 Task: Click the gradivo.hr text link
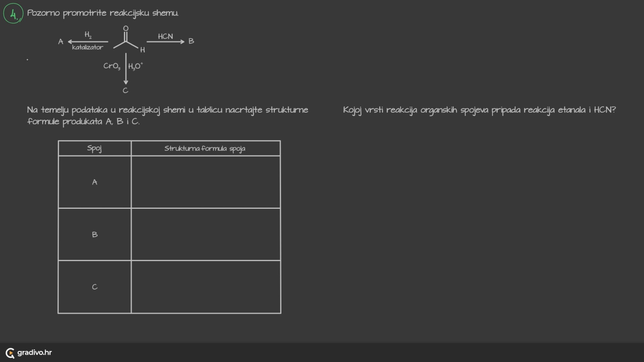pyautogui.click(x=35, y=352)
